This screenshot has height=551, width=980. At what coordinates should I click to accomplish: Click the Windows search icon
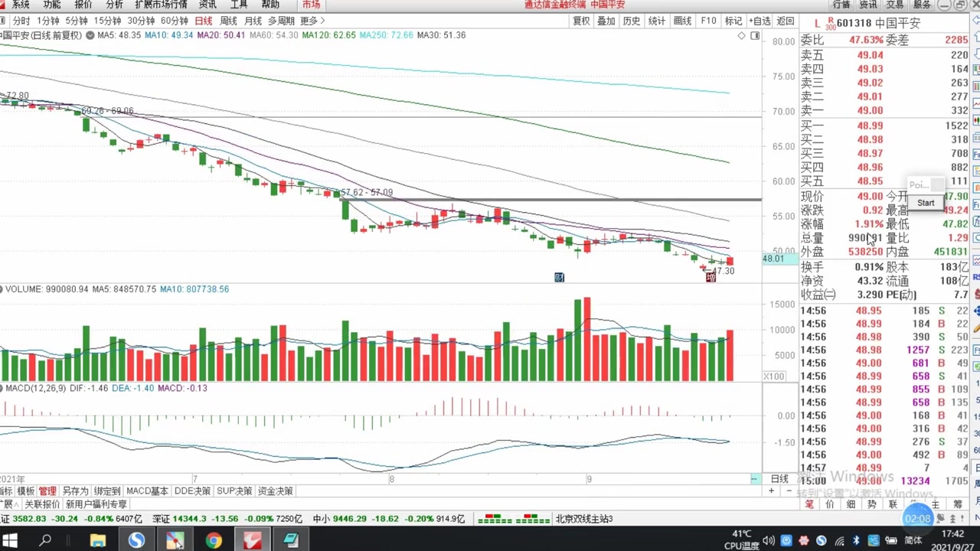coord(45,540)
